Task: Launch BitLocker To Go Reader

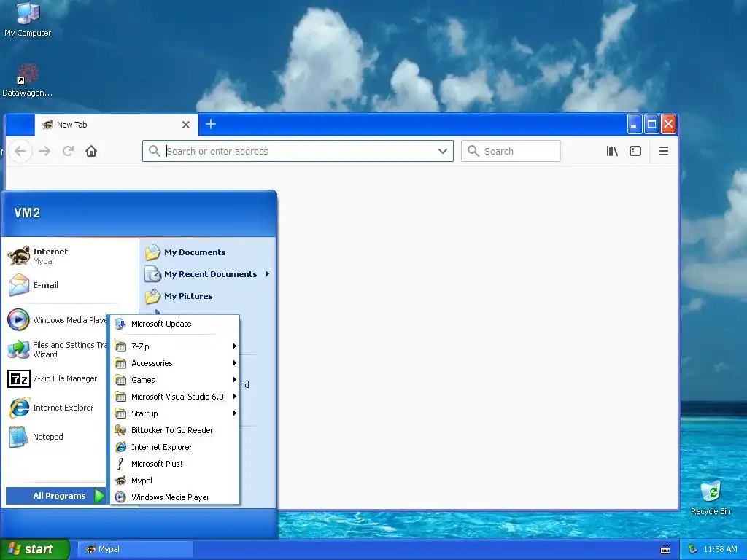Action: [175, 430]
